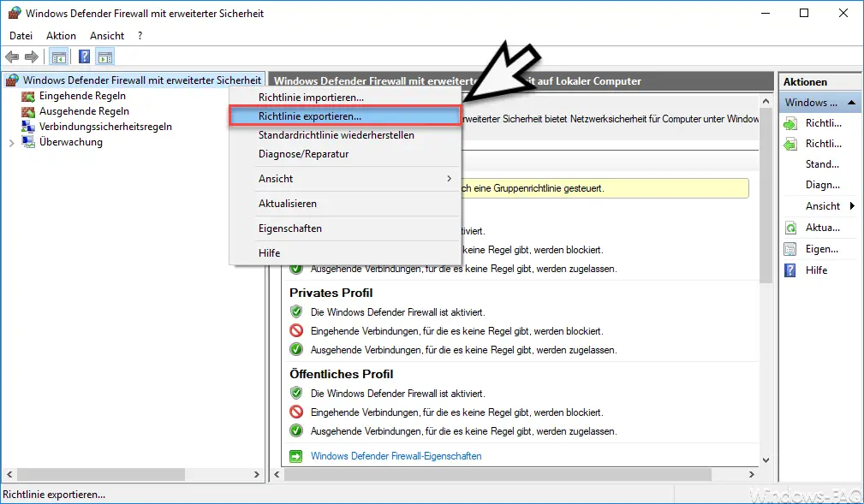Click the Aktua... refresh icon in Aktionen
This screenshot has height=504, width=864.
(790, 228)
